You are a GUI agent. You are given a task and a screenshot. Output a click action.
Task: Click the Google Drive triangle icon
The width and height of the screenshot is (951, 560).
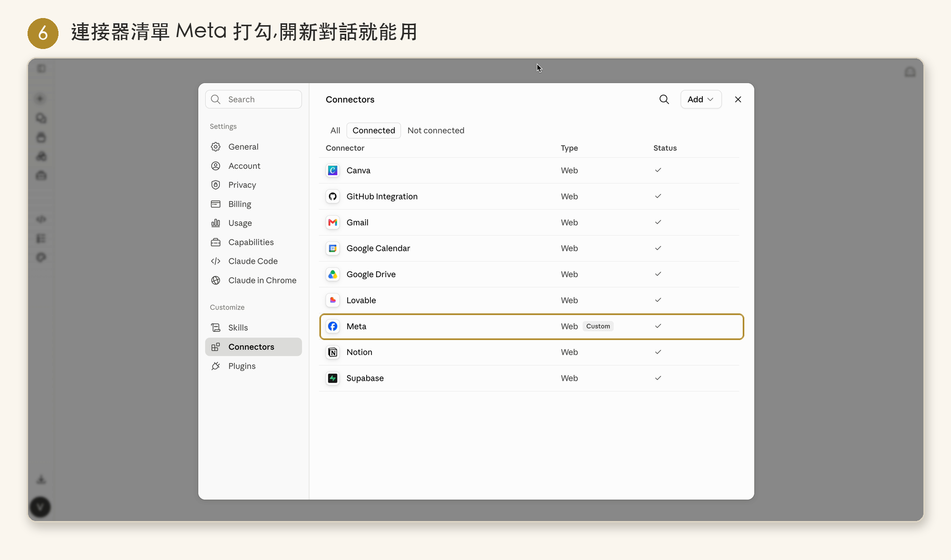coord(333,274)
